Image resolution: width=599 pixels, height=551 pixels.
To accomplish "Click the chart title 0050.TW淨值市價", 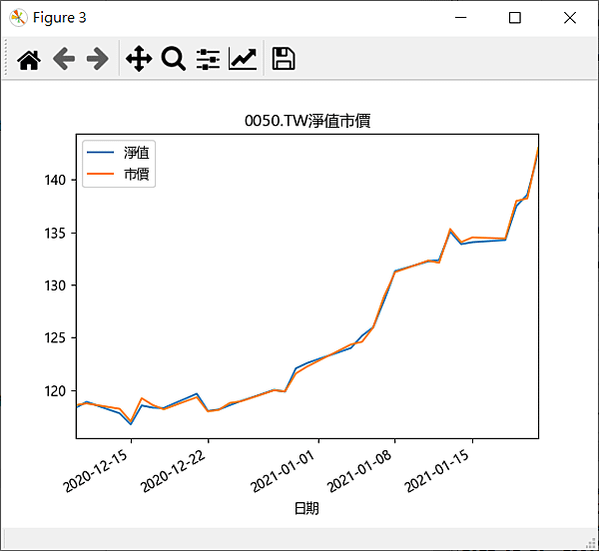I will click(x=308, y=121).
